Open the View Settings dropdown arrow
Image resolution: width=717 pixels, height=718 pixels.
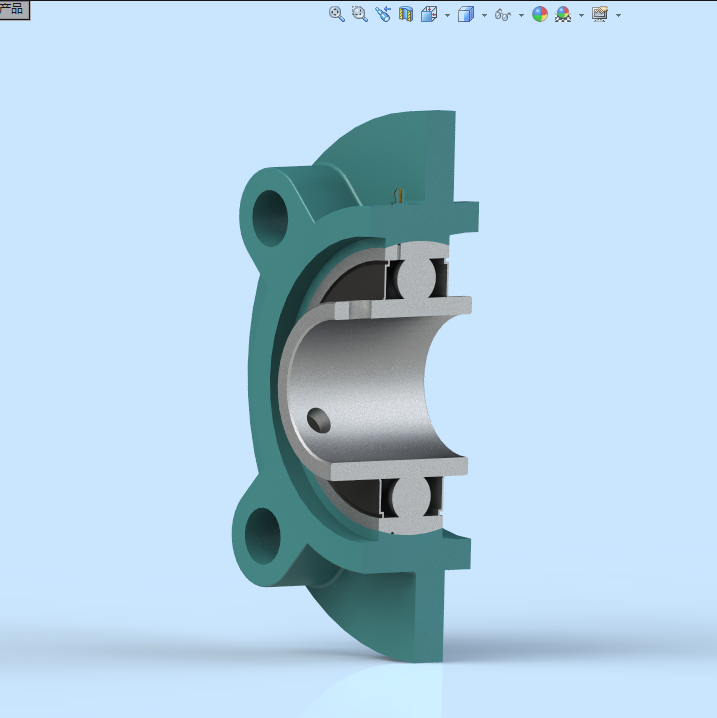[x=619, y=15]
